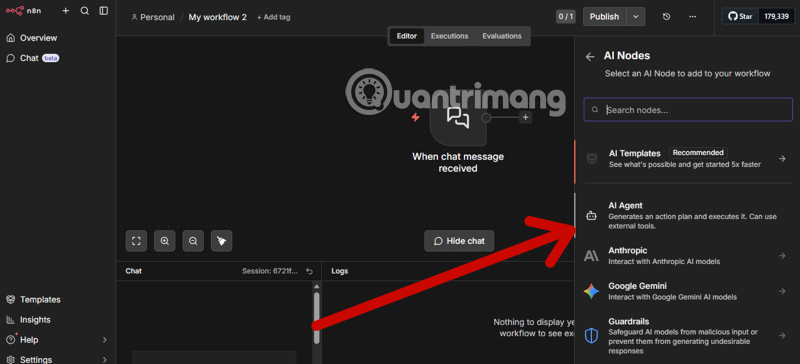Screen dimensions: 800x364
Task: Zoom in on the canvas
Action: point(165,241)
